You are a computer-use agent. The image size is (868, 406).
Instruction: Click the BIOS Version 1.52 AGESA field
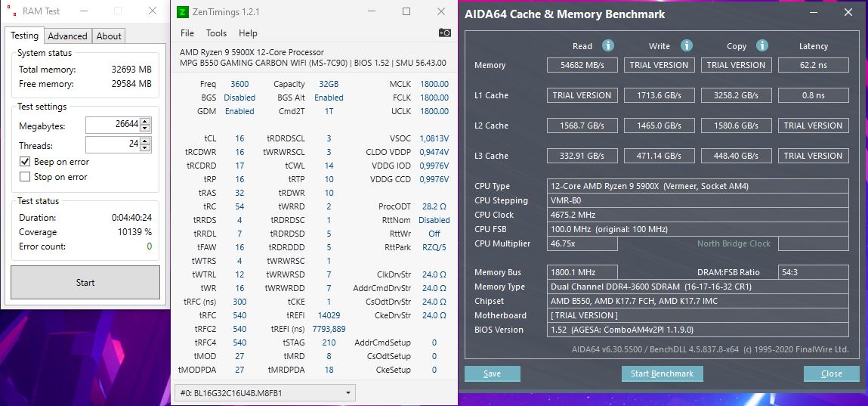pyautogui.click(x=697, y=330)
